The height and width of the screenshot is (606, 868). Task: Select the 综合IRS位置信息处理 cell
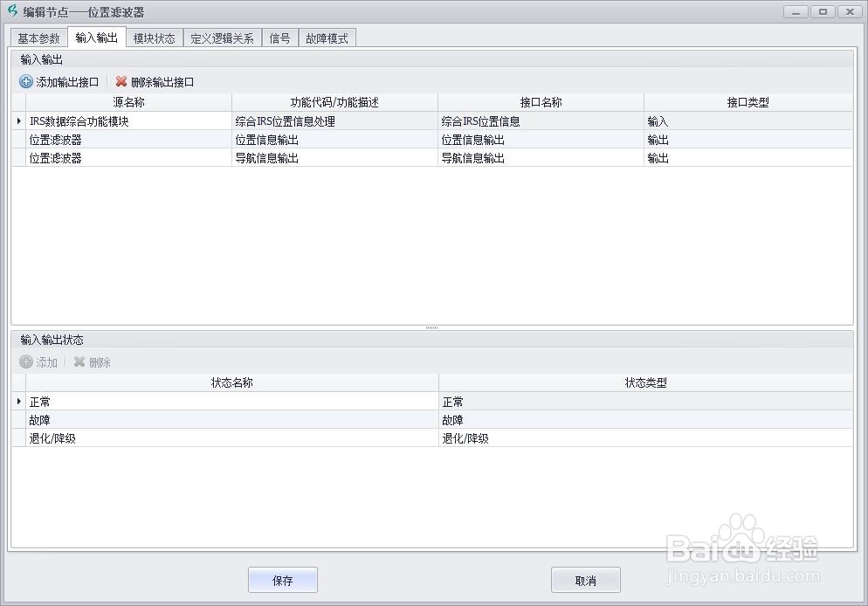point(334,121)
